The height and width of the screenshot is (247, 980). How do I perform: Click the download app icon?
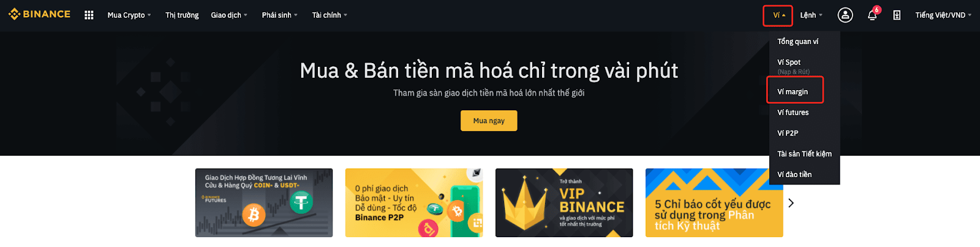[x=897, y=15]
